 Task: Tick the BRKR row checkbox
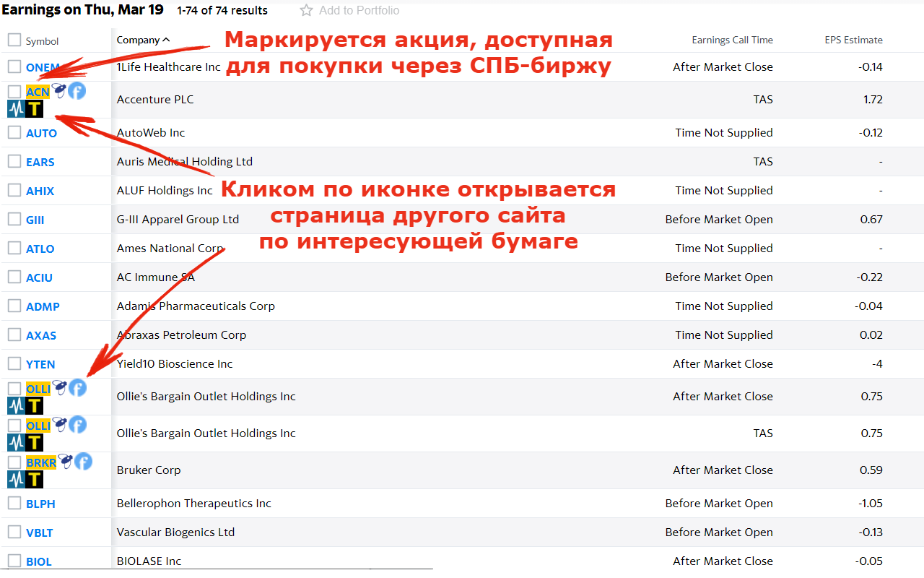tap(14, 462)
